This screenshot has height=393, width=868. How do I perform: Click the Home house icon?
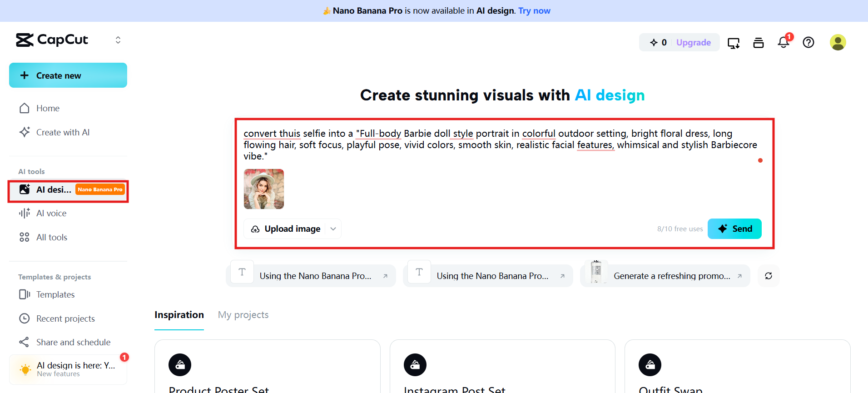25,108
